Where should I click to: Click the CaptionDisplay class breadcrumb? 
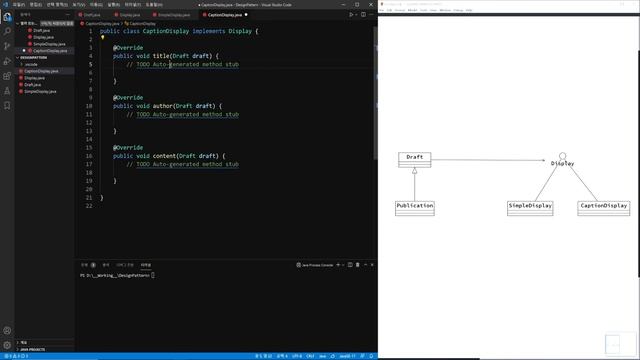(x=142, y=24)
